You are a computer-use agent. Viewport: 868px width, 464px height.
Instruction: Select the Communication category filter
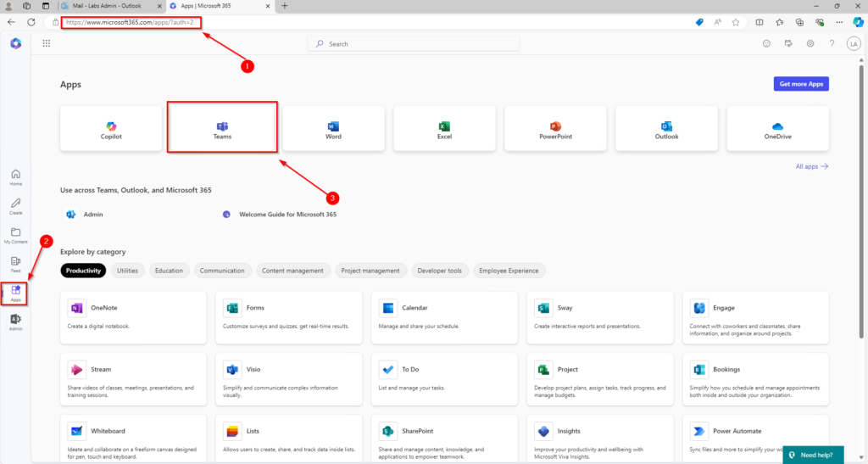[x=222, y=271]
